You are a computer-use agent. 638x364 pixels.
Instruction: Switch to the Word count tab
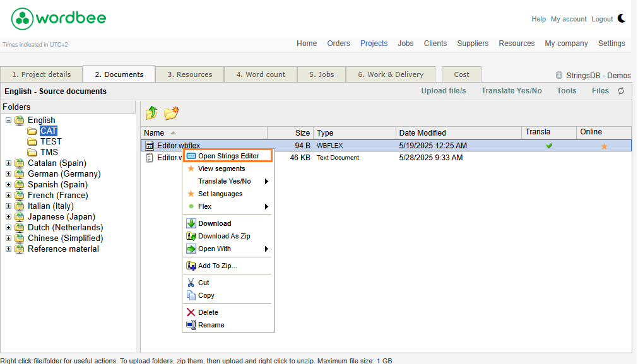point(261,74)
